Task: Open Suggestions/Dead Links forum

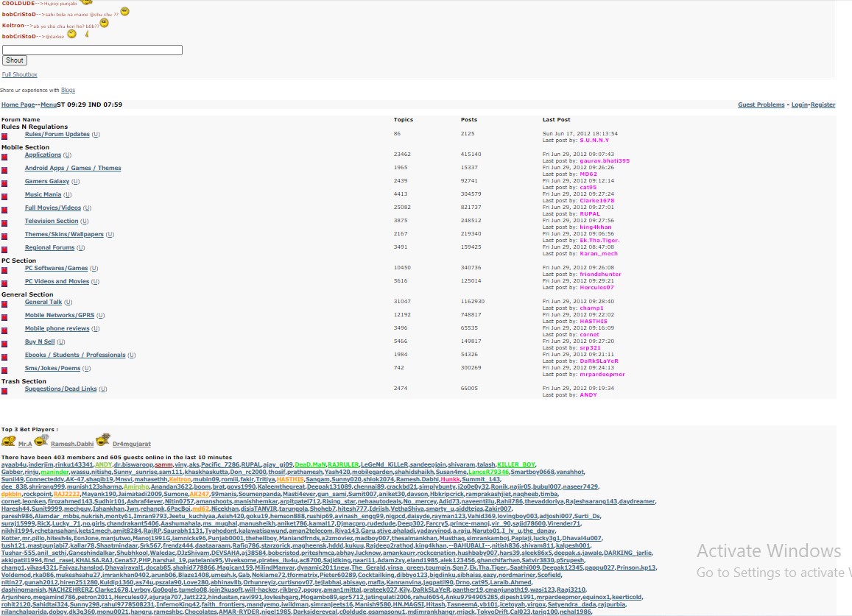Action: tap(61, 389)
